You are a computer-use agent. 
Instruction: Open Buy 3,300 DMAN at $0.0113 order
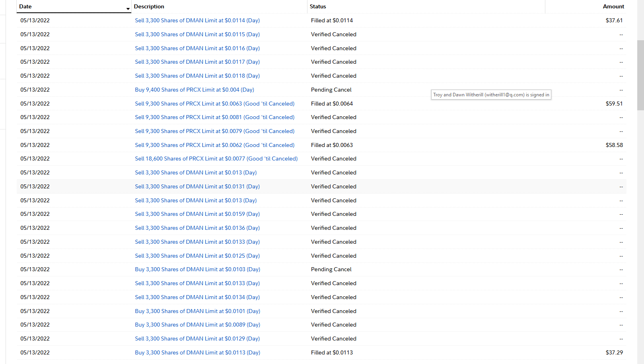coord(197,352)
